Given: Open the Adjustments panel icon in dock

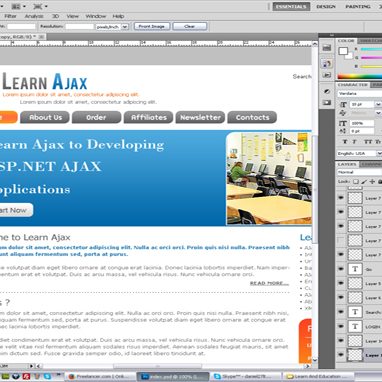Looking at the screenshot, I should tap(327, 91).
